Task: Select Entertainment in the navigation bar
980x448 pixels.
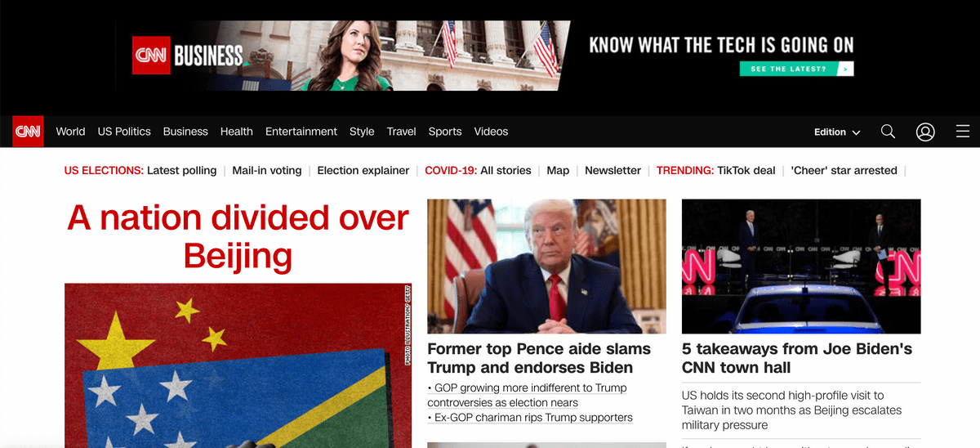Action: [x=301, y=132]
